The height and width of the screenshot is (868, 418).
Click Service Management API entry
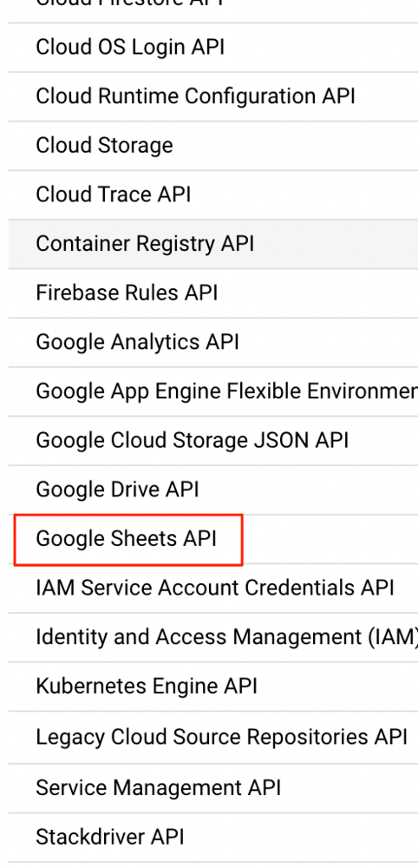click(x=158, y=787)
